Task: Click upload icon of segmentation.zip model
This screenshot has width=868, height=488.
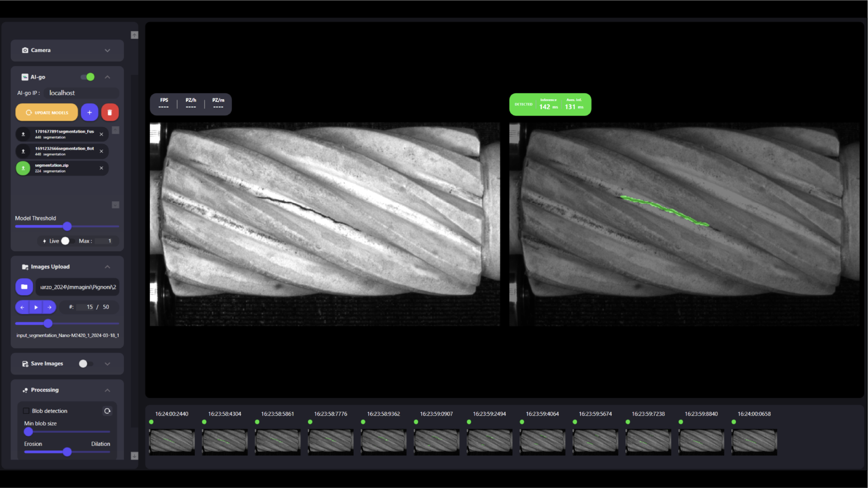Action: point(23,168)
